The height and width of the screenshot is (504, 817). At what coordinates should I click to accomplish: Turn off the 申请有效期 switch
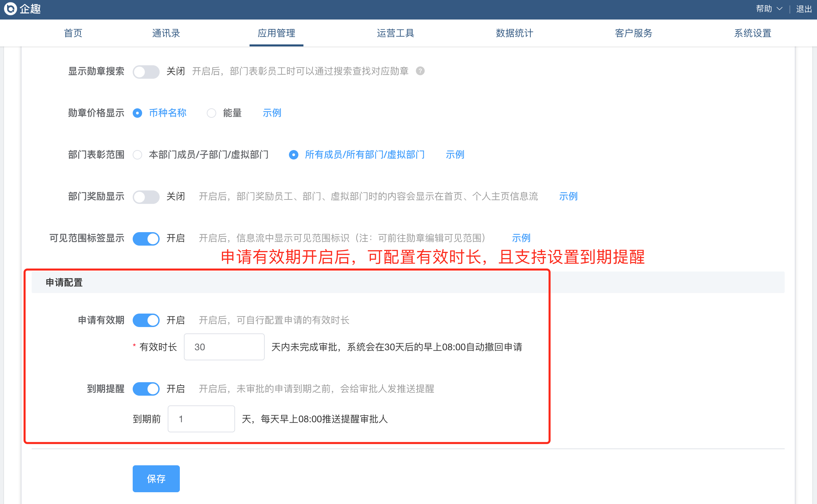click(146, 320)
